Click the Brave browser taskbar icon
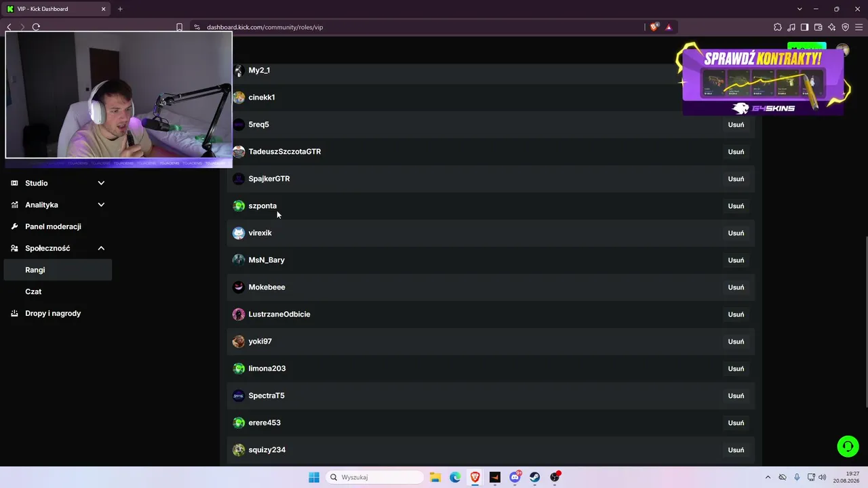The width and height of the screenshot is (868, 488). point(475,477)
